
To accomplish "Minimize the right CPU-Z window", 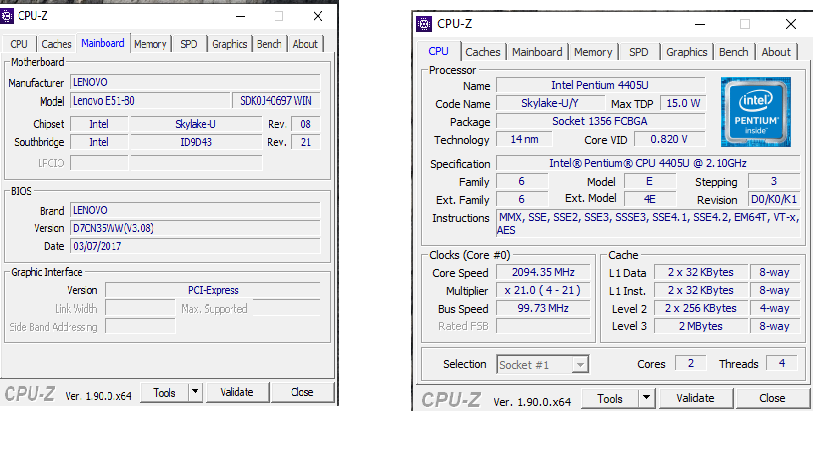I will click(x=700, y=24).
